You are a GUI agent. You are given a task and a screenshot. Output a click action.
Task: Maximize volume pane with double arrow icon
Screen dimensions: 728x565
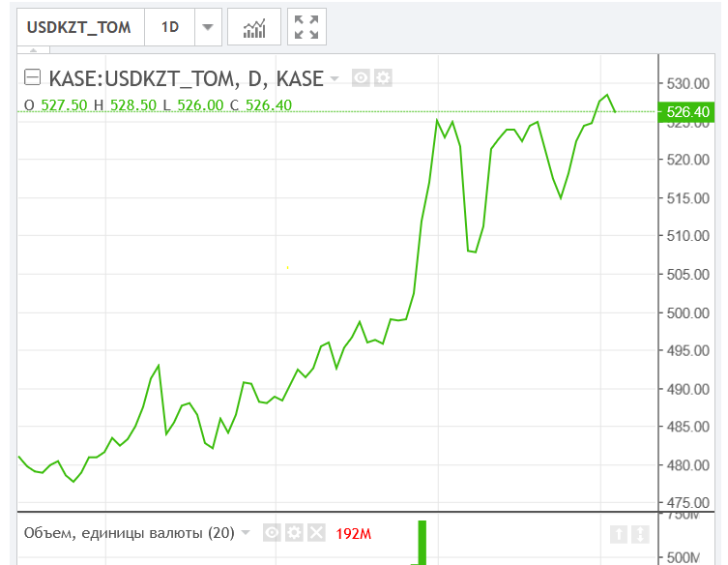[x=640, y=534]
